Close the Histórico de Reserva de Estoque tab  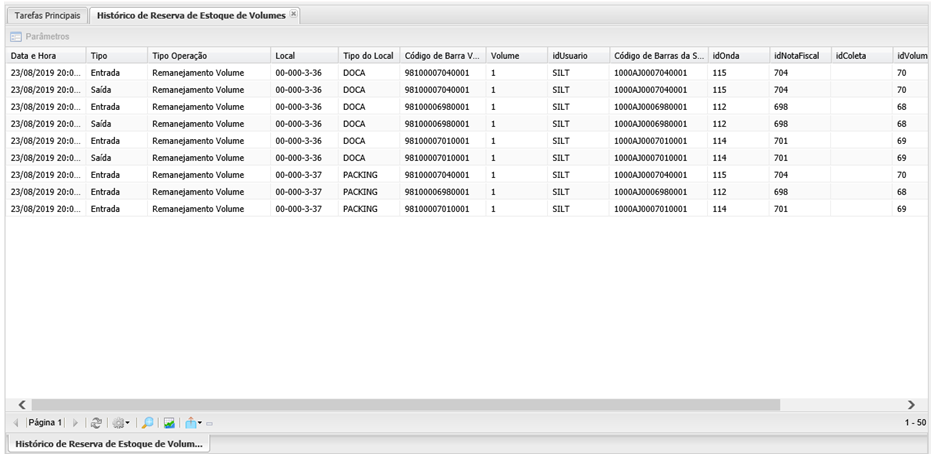point(293,14)
